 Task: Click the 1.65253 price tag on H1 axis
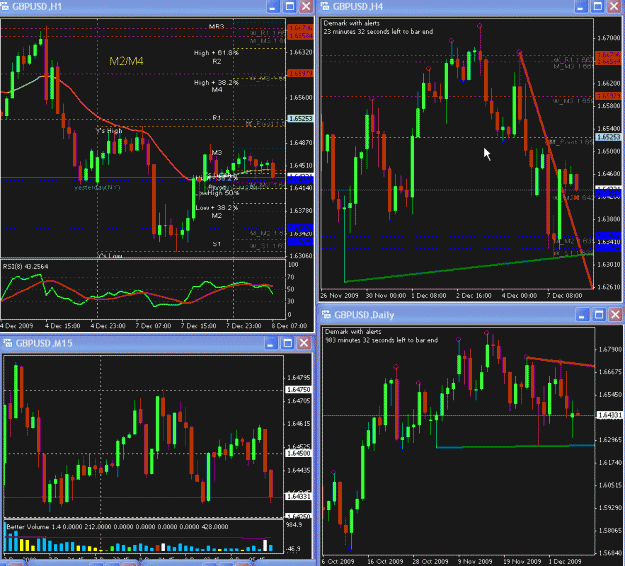click(301, 119)
